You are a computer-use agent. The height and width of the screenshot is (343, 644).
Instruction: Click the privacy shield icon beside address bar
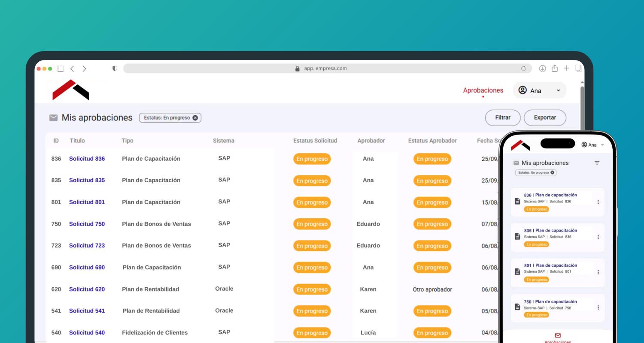(115, 69)
